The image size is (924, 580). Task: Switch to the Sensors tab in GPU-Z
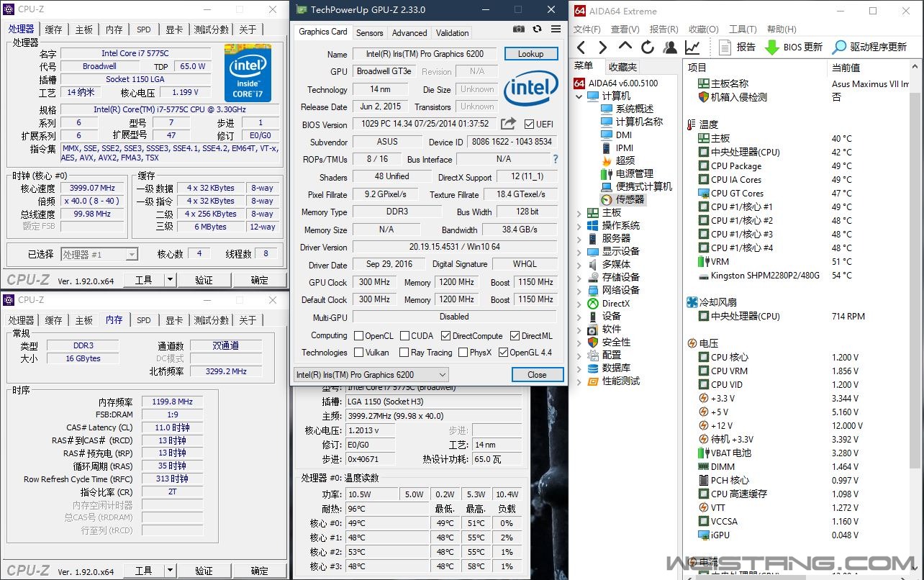tap(370, 33)
